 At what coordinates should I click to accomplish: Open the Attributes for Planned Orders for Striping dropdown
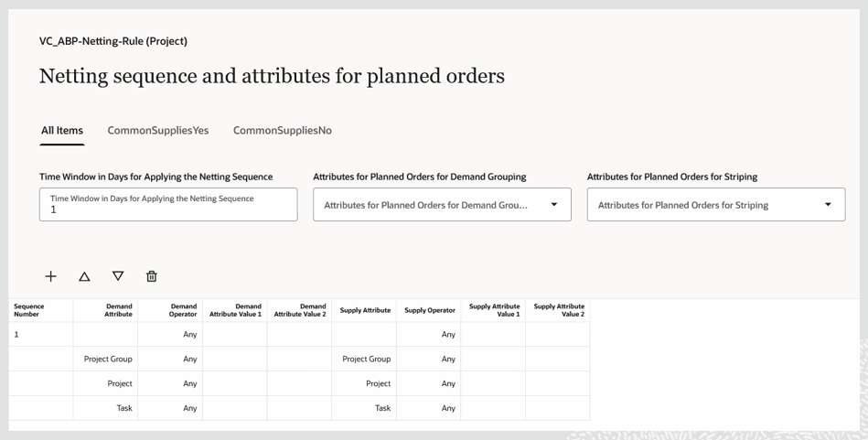point(827,205)
